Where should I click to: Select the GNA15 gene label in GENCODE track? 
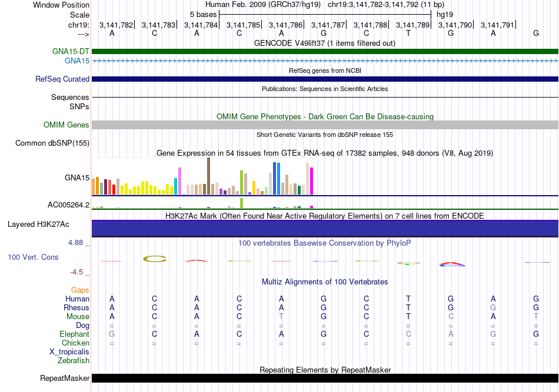(x=77, y=61)
